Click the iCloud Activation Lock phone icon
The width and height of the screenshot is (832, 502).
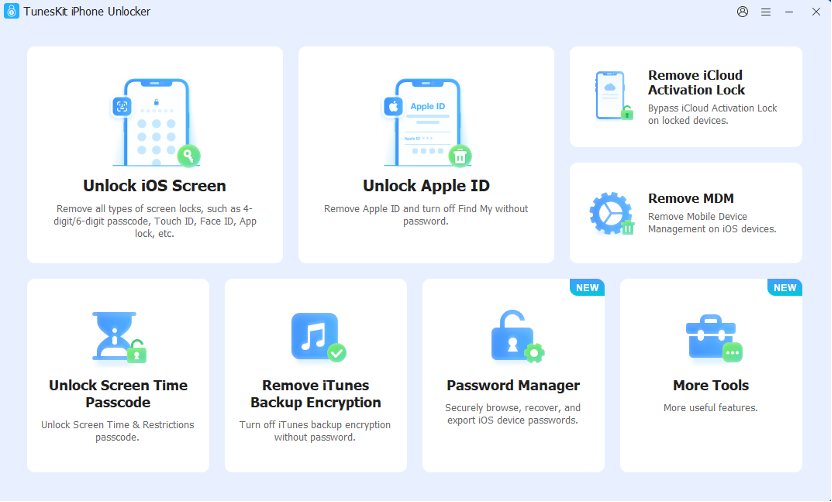coord(614,96)
